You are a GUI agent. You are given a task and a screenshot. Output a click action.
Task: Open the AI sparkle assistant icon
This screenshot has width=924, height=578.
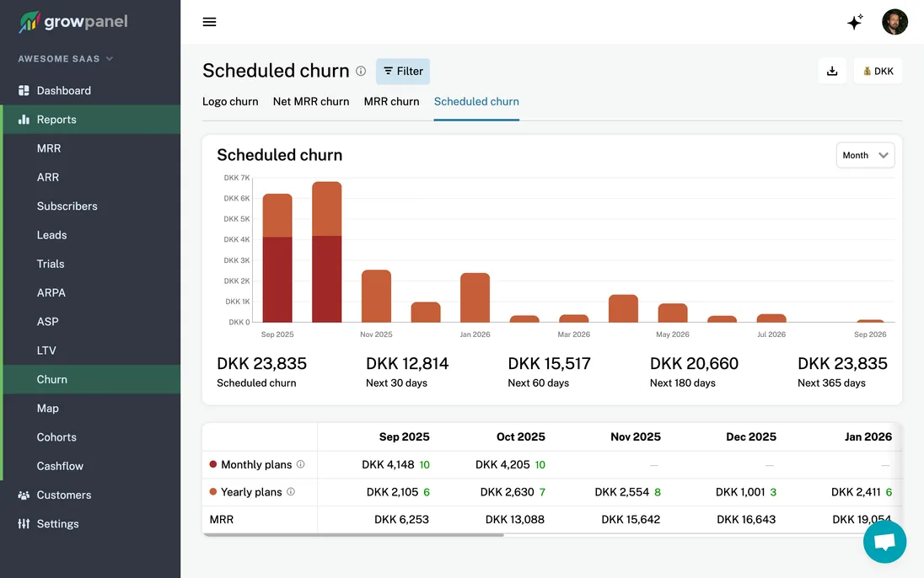click(x=855, y=23)
